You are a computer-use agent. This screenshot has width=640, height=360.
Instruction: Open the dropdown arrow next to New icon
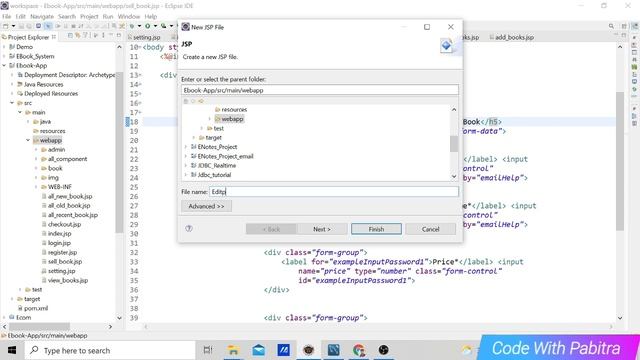pyautogui.click(x=13, y=26)
